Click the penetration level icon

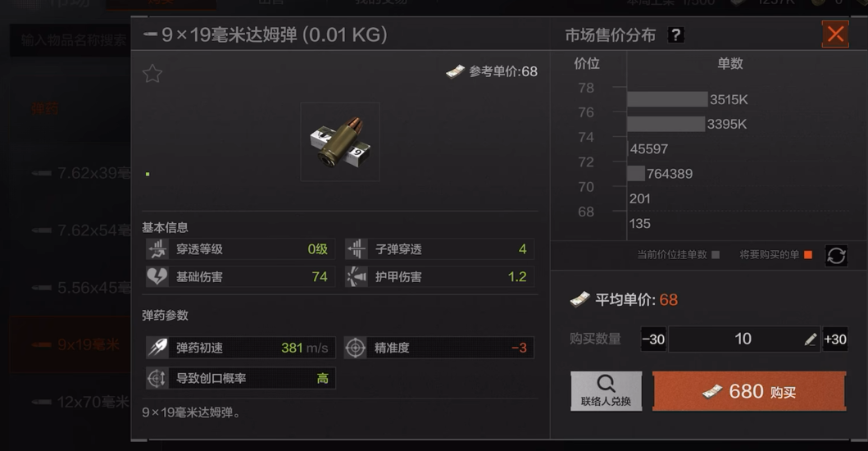pos(157,249)
